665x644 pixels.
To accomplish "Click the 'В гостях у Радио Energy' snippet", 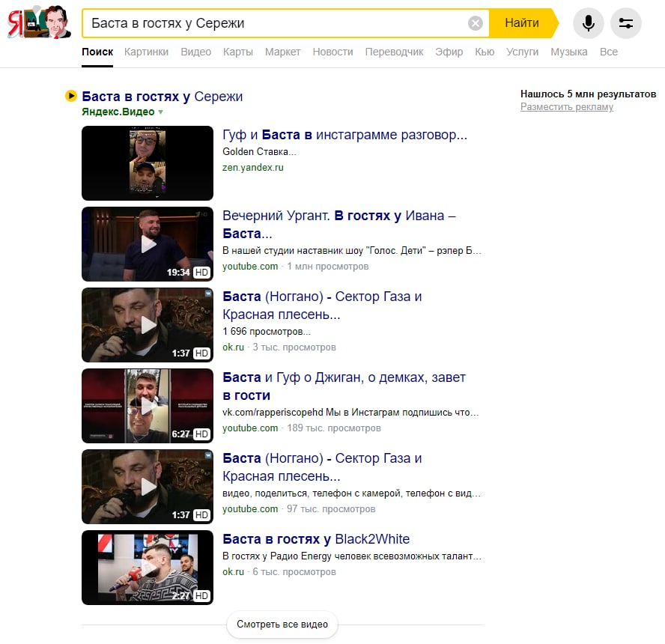I will coord(352,556).
